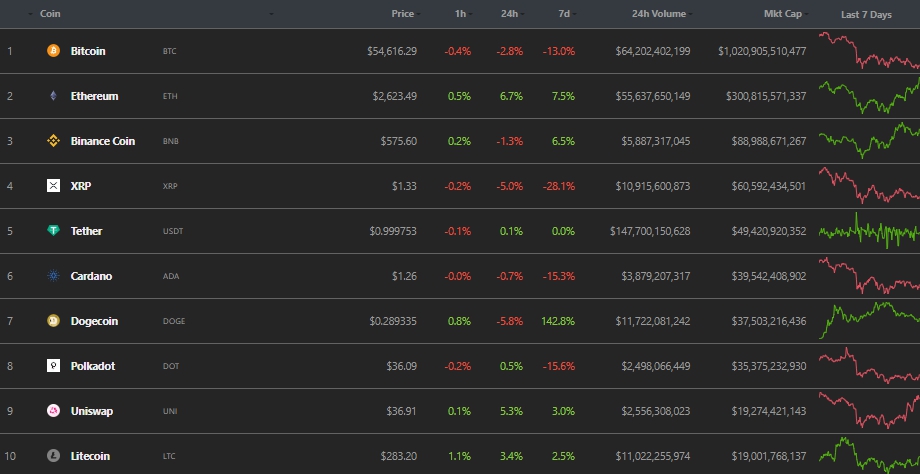Click the Binance Coin logo icon

[x=53, y=141]
